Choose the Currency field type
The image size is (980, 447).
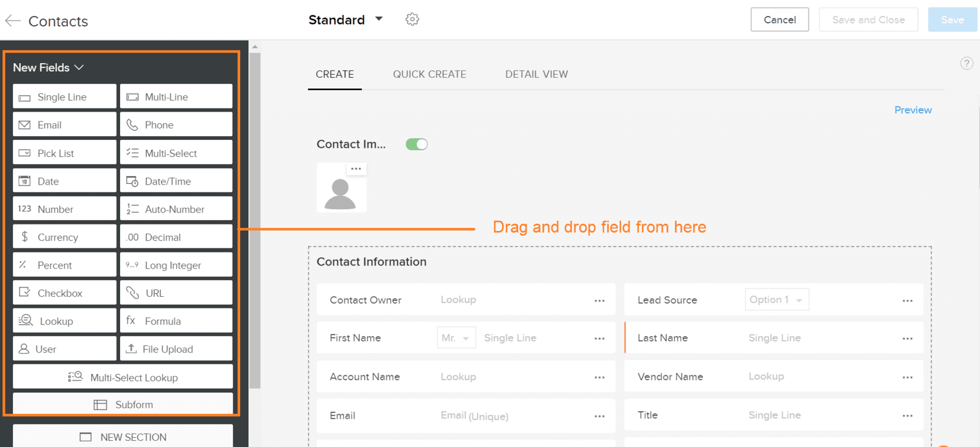pyautogui.click(x=64, y=237)
